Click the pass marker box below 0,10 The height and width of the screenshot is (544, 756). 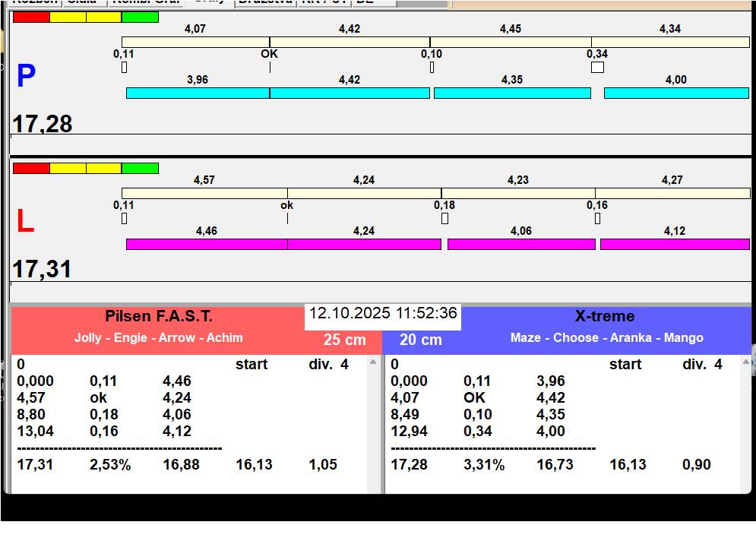point(432,68)
